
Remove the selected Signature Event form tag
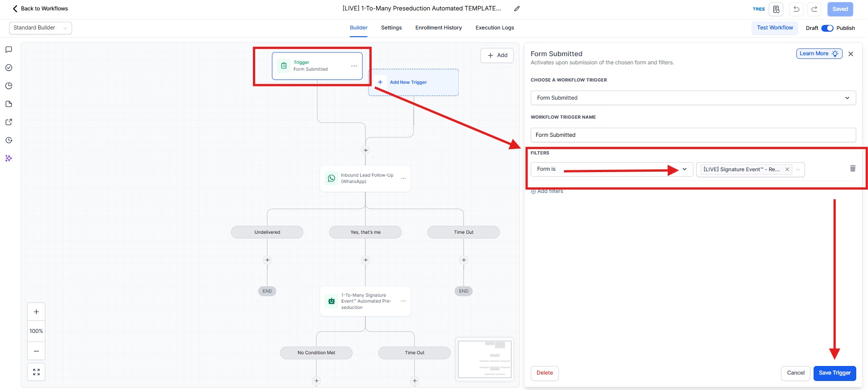tap(787, 169)
